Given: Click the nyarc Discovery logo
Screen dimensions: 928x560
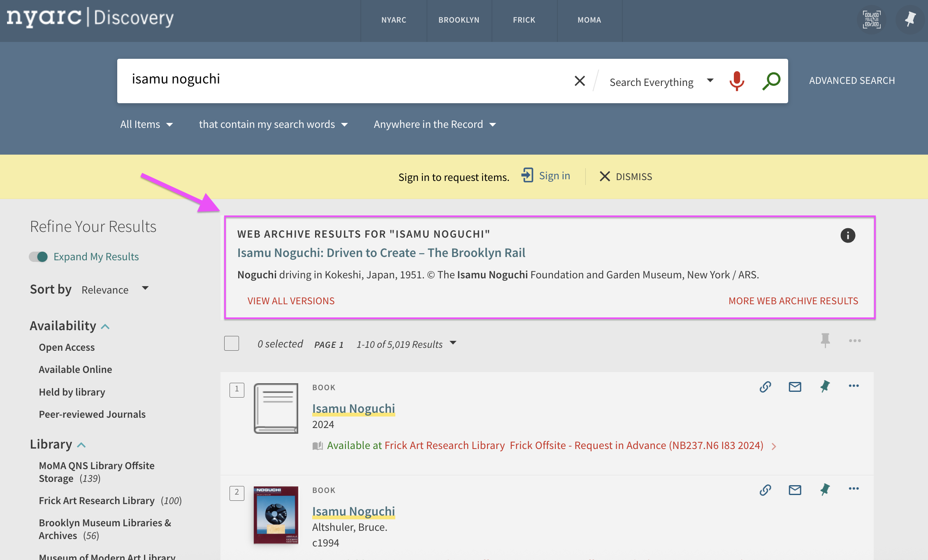Looking at the screenshot, I should pyautogui.click(x=90, y=18).
